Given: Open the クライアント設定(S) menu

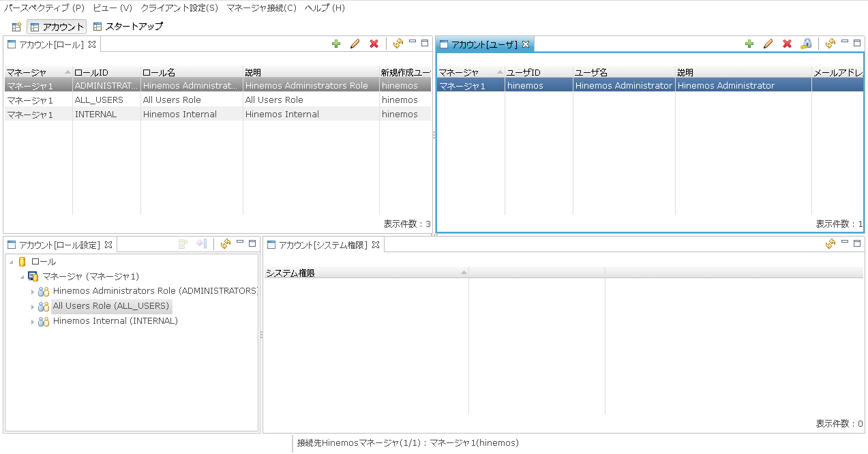Looking at the screenshot, I should click(179, 8).
